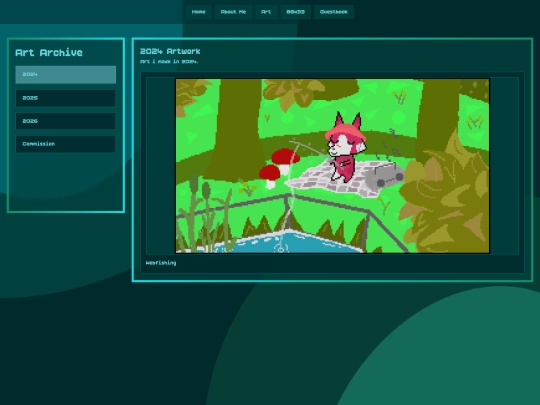Click the Art Archive sidebar title
Screen dimensions: 540x405
click(x=49, y=53)
